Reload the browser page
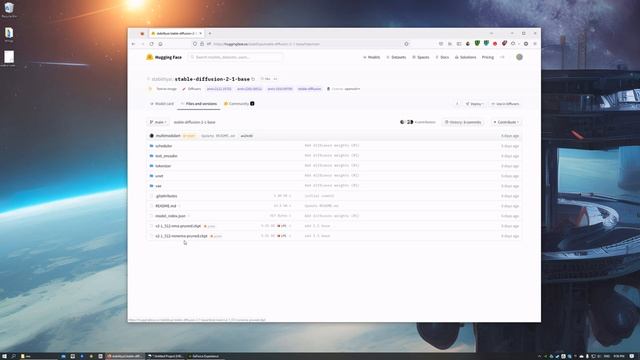The width and height of the screenshot is (640, 360). (x=151, y=44)
